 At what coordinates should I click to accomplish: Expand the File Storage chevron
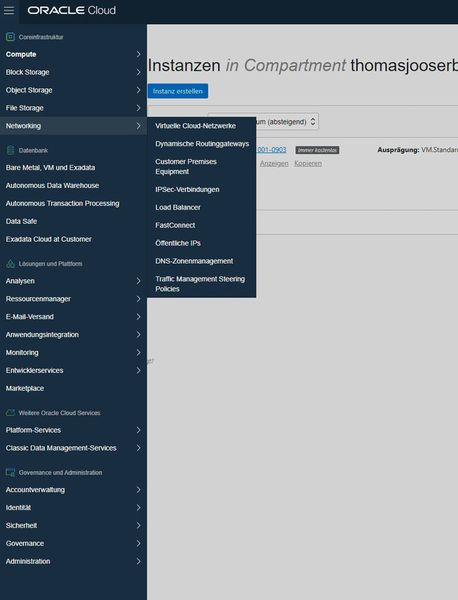(139, 108)
